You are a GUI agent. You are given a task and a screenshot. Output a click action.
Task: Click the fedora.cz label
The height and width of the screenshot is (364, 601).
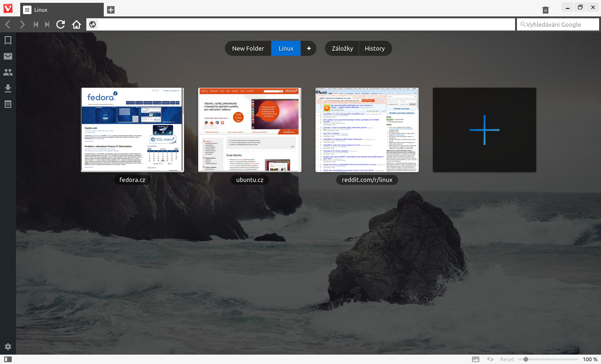(x=132, y=180)
